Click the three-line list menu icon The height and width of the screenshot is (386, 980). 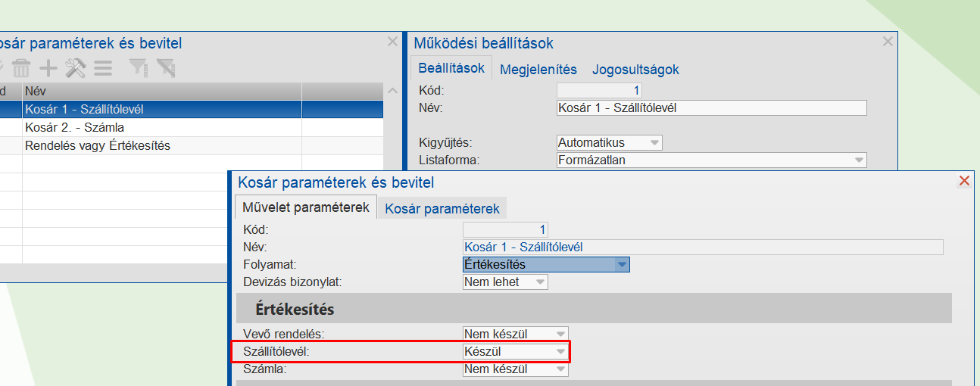pyautogui.click(x=103, y=69)
